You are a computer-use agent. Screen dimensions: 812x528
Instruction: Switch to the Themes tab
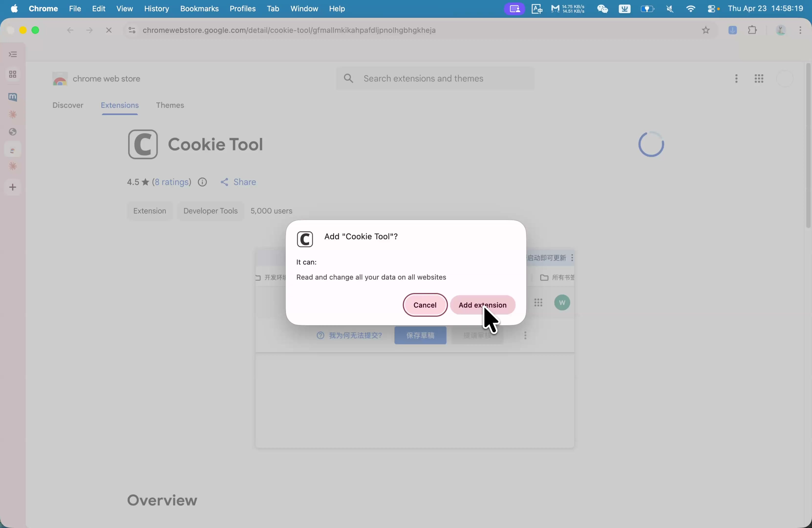[x=170, y=106]
